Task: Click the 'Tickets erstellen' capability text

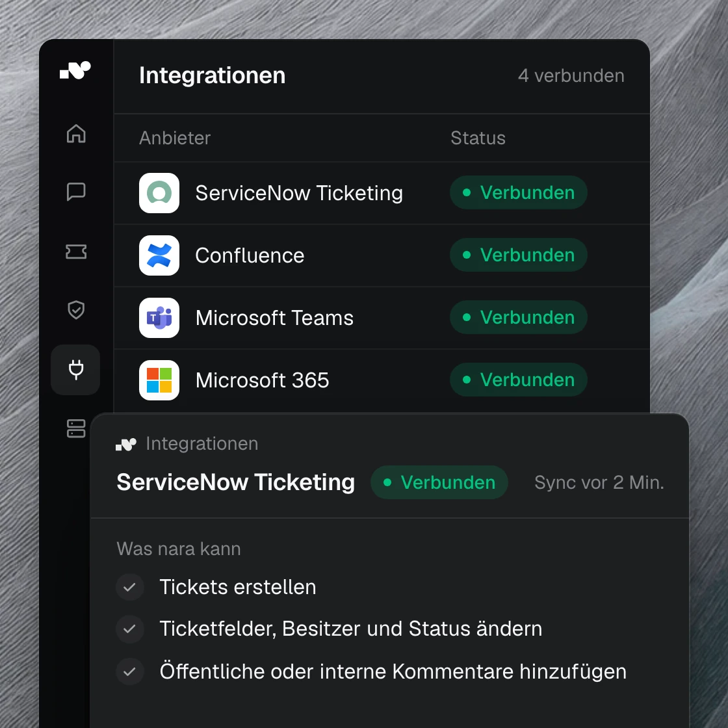Action: (238, 587)
